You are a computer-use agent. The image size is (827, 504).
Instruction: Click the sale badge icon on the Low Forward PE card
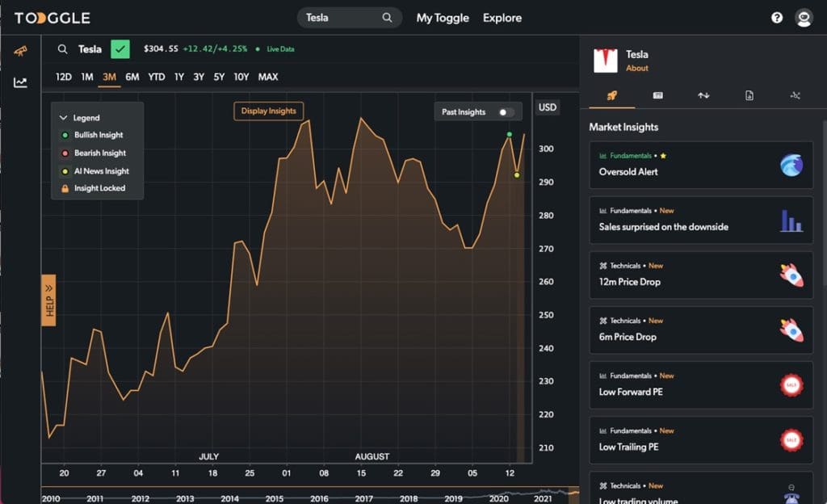click(x=791, y=385)
